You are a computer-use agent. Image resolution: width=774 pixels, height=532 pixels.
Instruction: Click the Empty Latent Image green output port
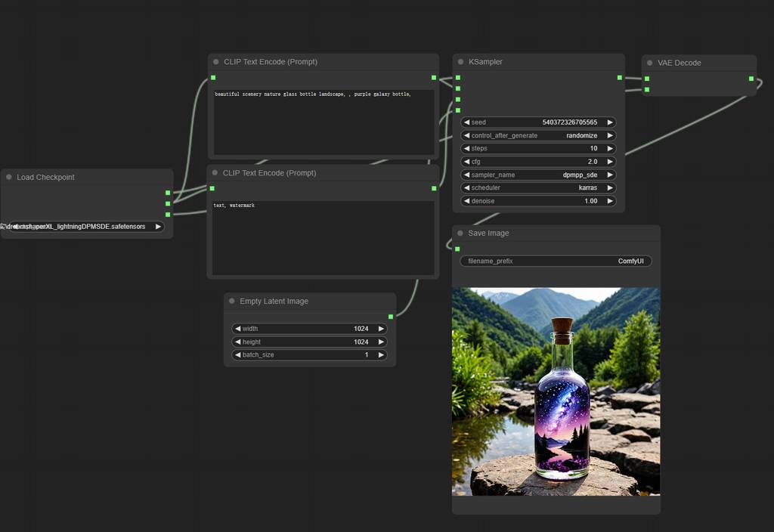(x=391, y=317)
